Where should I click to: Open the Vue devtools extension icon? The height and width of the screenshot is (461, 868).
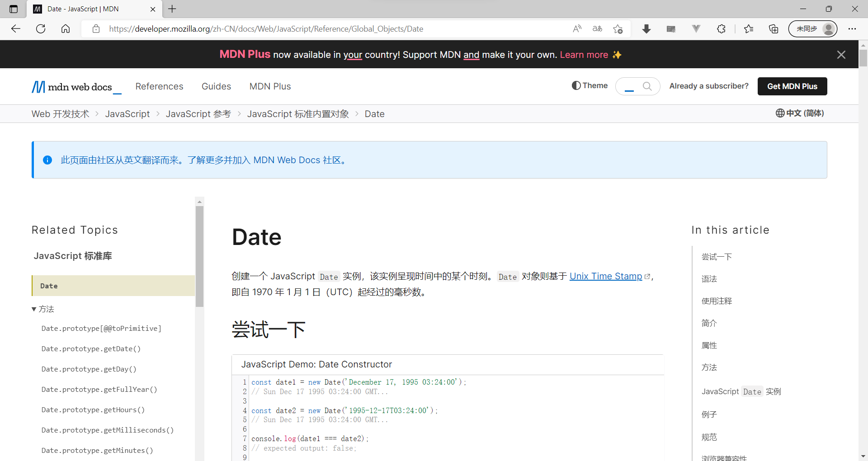[x=696, y=28]
